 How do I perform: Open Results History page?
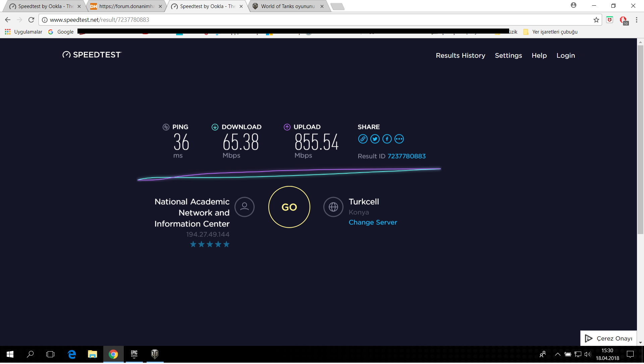point(460,55)
